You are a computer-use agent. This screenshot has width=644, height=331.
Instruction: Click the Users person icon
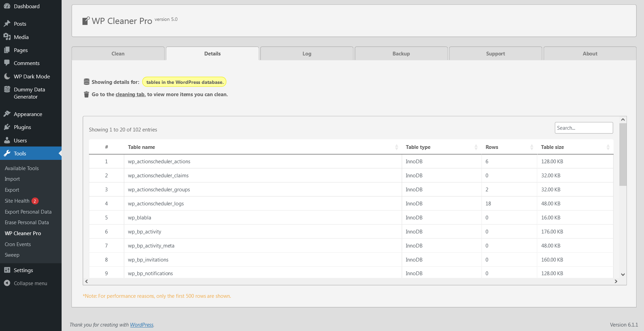(7, 140)
